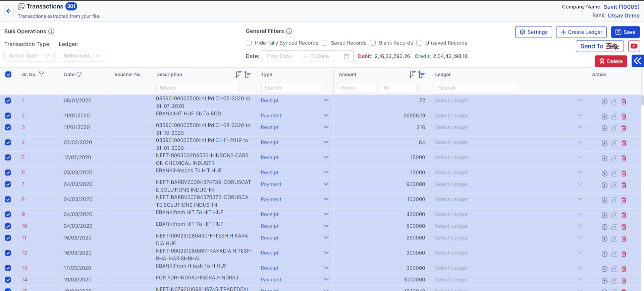
Task: Open the YouTube video help icon
Action: [x=634, y=46]
